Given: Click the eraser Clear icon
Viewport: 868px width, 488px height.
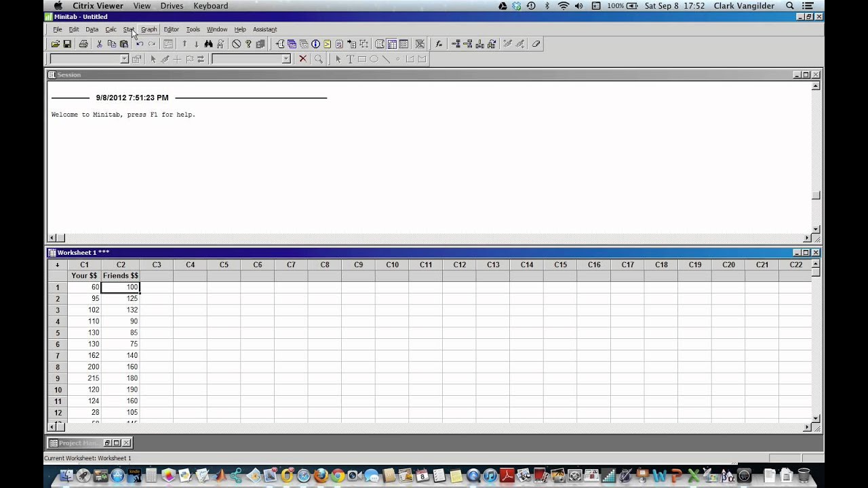Looking at the screenshot, I should click(x=536, y=44).
